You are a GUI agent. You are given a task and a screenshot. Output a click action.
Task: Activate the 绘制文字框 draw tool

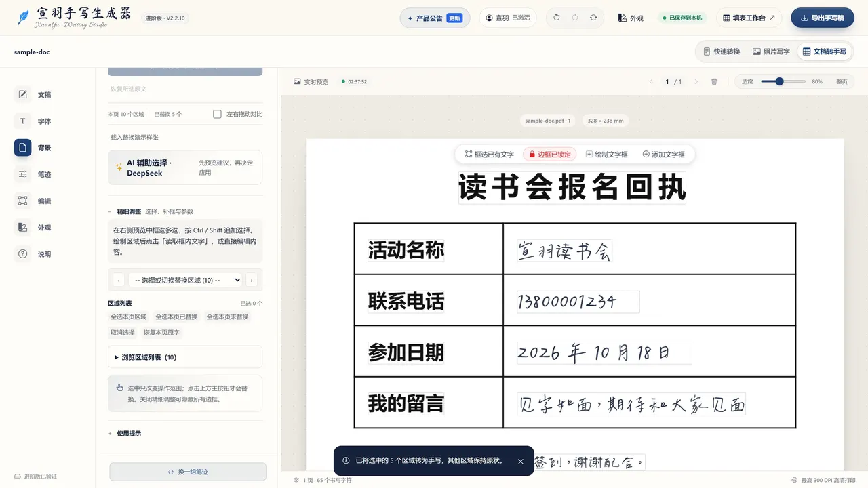607,155
